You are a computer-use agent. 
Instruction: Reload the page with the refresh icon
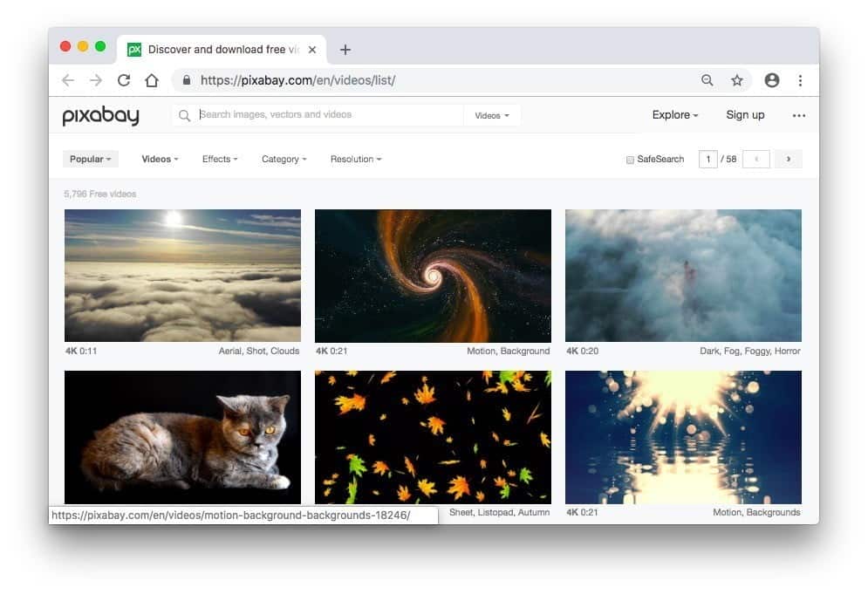click(124, 80)
